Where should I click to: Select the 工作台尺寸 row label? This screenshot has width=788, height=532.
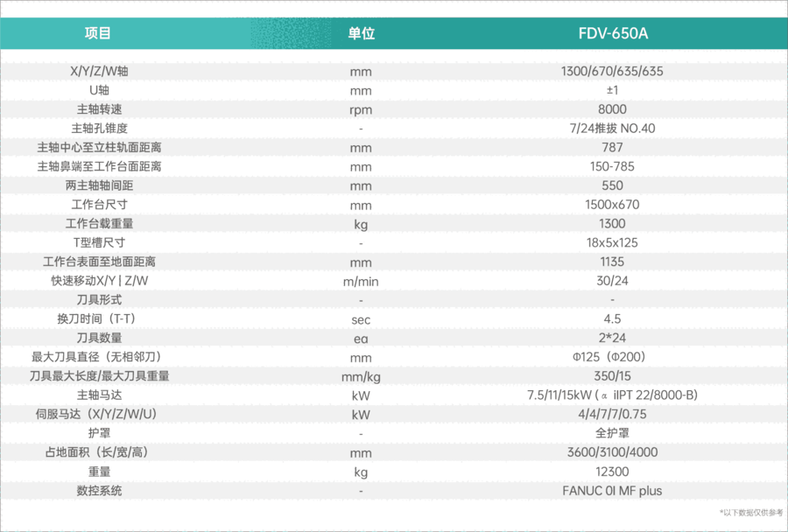[98, 205]
